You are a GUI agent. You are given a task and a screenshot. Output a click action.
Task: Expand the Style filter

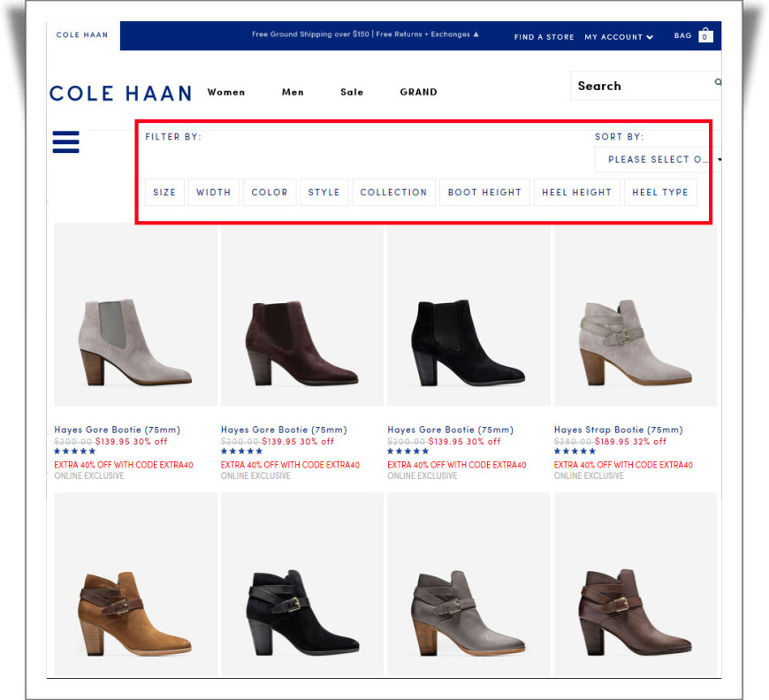tap(324, 193)
